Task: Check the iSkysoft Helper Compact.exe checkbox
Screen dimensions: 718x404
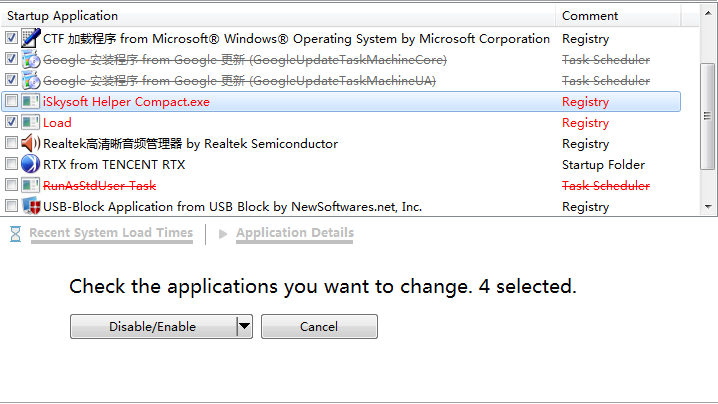Action: 11,101
